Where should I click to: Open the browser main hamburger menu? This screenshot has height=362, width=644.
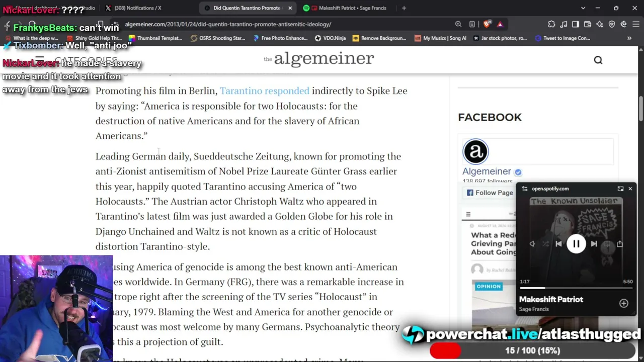click(636, 24)
